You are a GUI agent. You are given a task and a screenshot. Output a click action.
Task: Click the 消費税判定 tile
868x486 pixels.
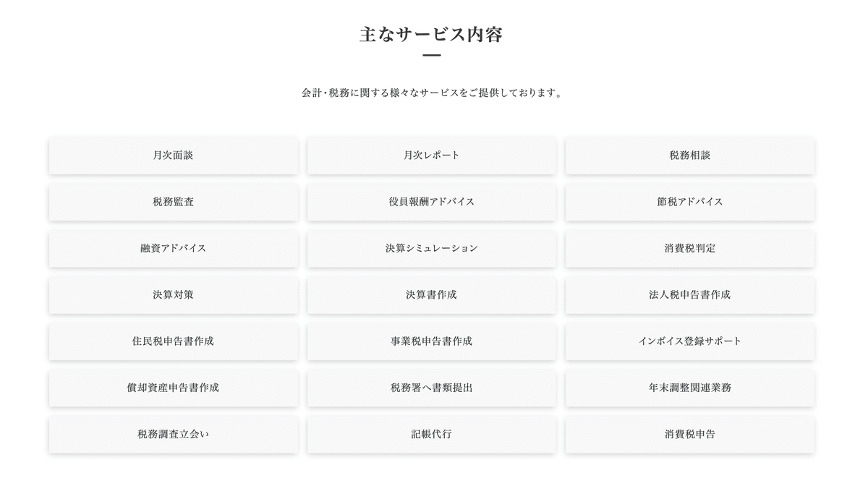[x=690, y=248]
